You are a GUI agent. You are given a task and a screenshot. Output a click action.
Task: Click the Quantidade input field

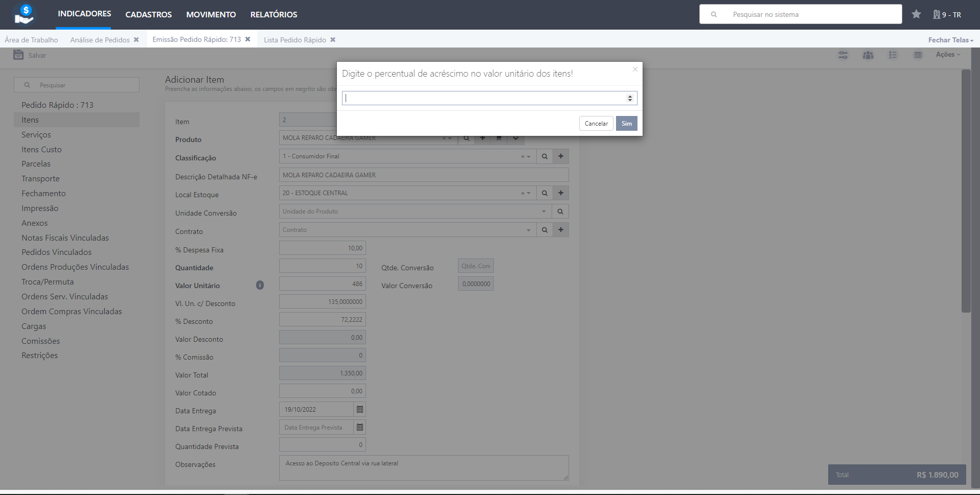pos(323,266)
